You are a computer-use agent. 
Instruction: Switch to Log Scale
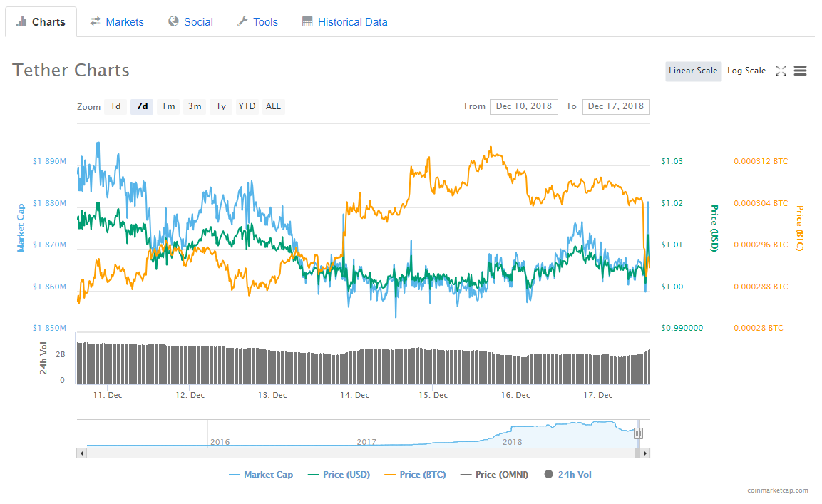pyautogui.click(x=746, y=71)
